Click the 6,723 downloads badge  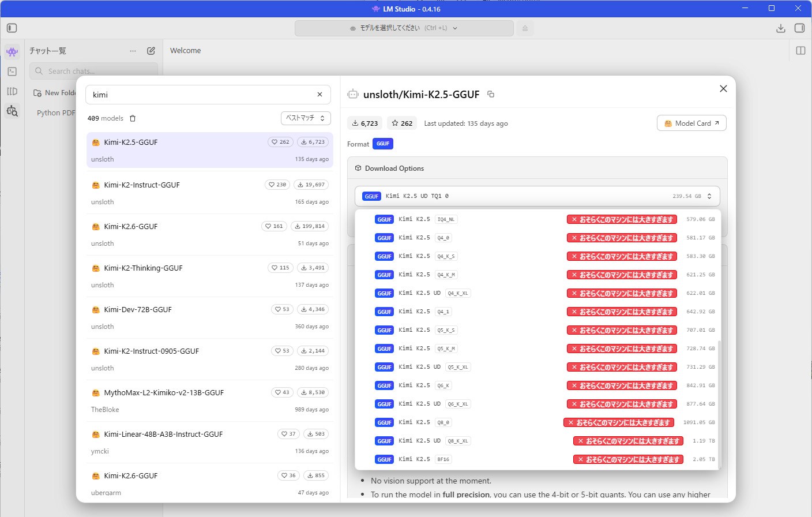[x=365, y=123]
